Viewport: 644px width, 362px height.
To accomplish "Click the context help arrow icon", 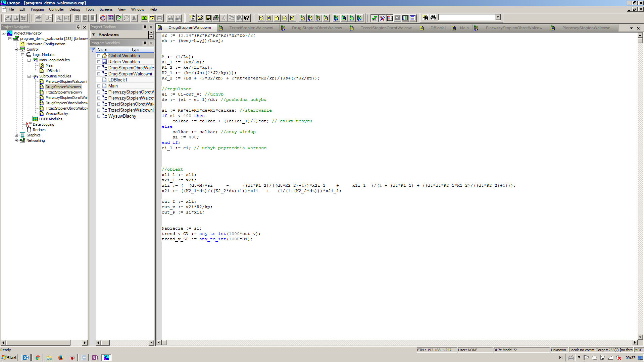I will point(247,18).
